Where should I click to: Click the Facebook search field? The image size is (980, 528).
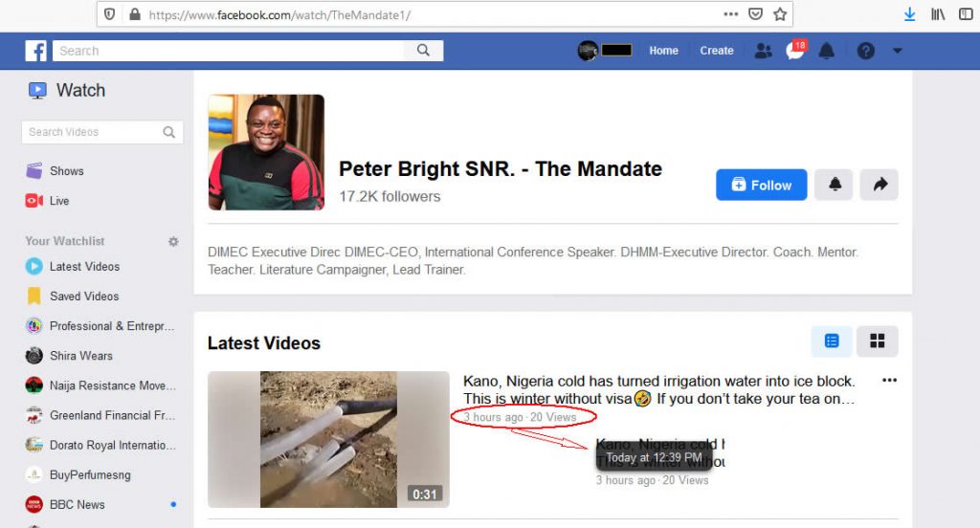(x=229, y=51)
